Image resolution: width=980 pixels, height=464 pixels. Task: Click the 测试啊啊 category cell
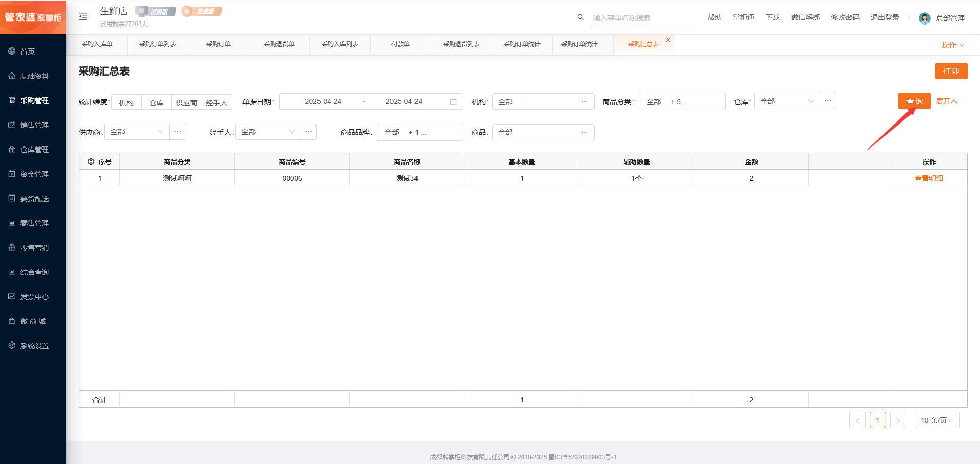pyautogui.click(x=177, y=178)
